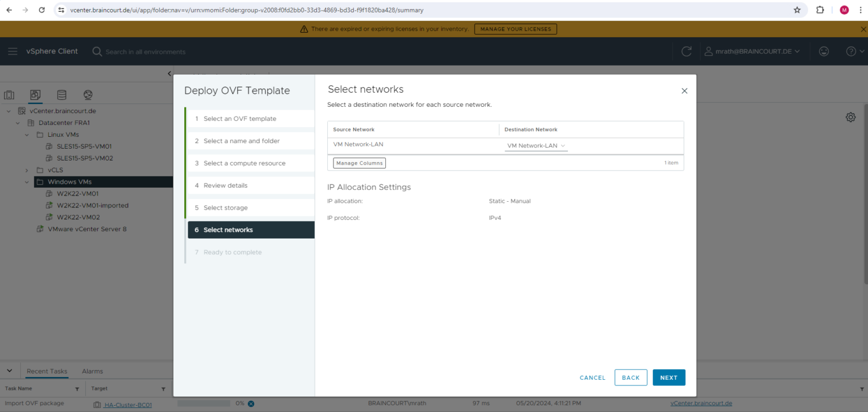Viewport: 868px width, 412px height.
Task: Switch to the Hosts and Clusters inventory view
Action: [x=9, y=95]
